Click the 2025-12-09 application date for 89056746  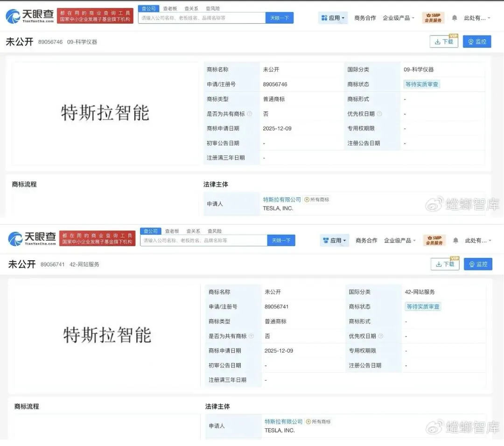(277, 128)
